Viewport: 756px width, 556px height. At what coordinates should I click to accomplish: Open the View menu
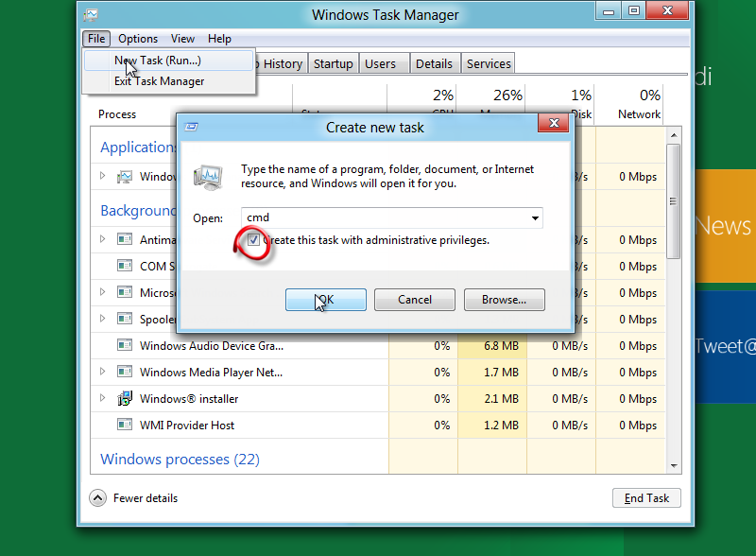(x=182, y=39)
